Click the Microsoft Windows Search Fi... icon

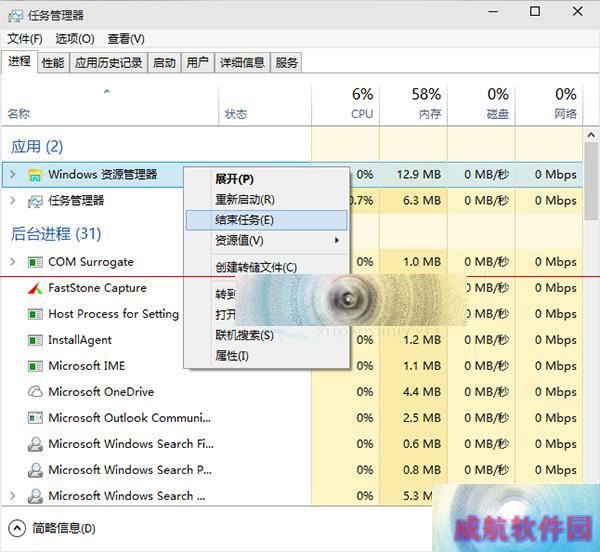click(x=35, y=444)
